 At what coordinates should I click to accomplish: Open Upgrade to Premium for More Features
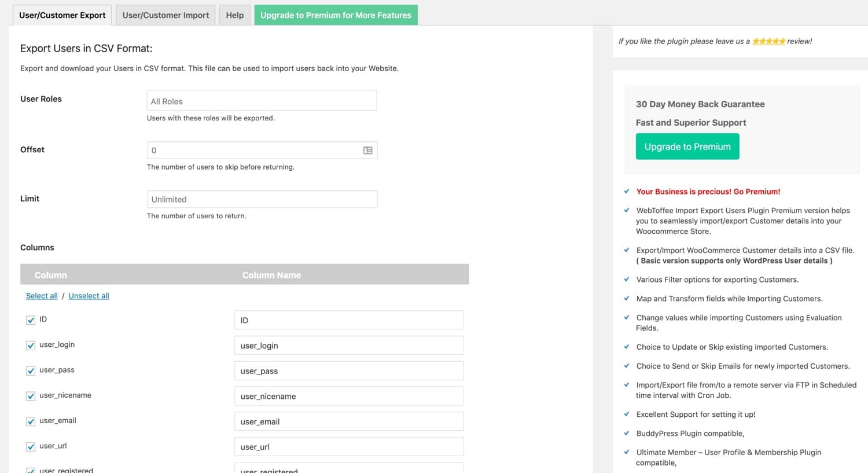coord(336,14)
